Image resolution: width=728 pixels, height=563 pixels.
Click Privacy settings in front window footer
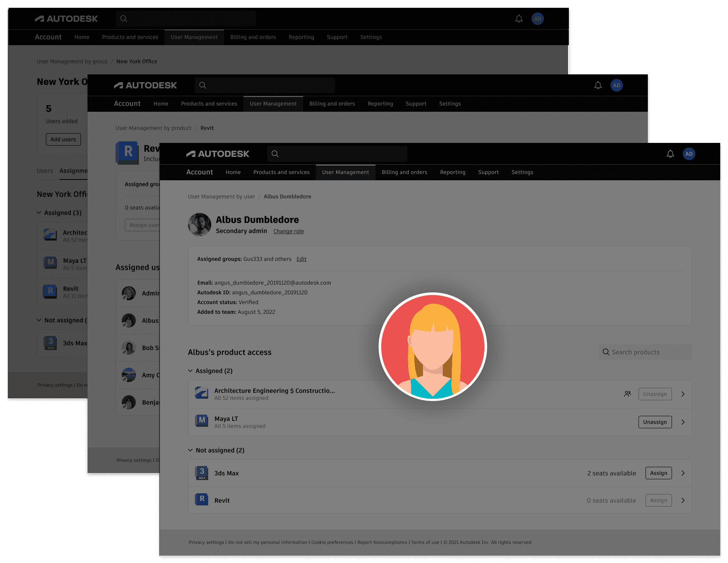206,542
